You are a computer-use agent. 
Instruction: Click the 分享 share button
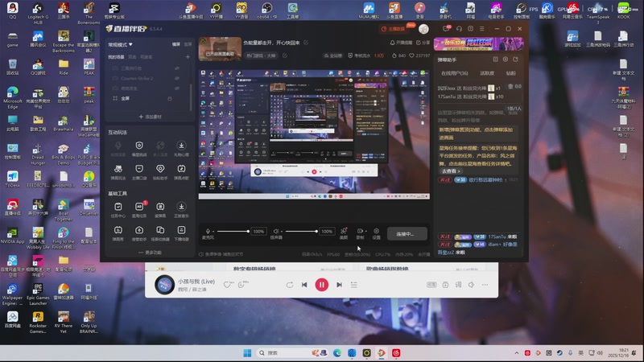[x=423, y=43]
